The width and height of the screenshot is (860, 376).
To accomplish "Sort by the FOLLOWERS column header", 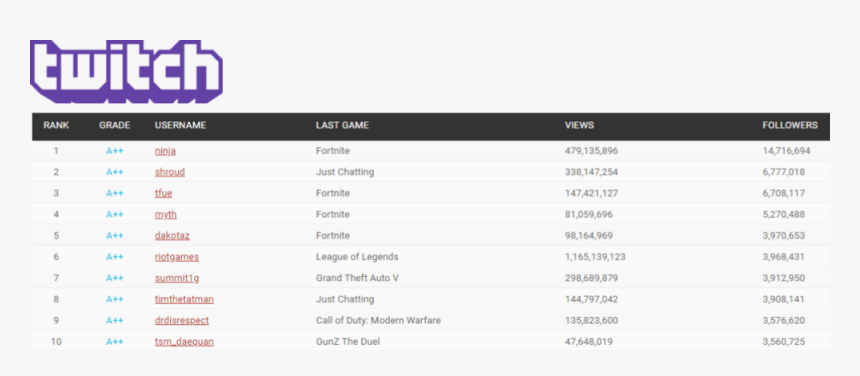I will (x=790, y=126).
